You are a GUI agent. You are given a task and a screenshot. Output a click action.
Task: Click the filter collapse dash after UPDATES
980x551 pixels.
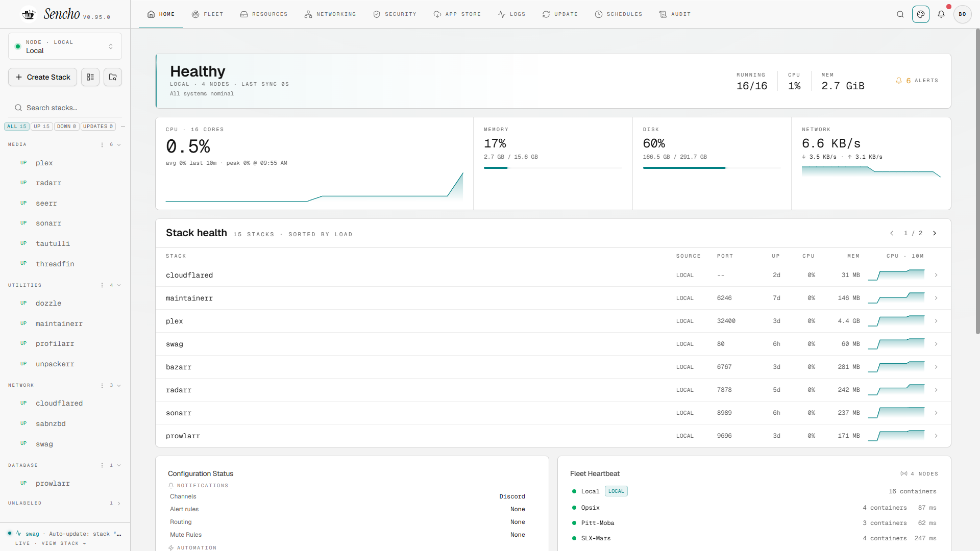(x=123, y=127)
